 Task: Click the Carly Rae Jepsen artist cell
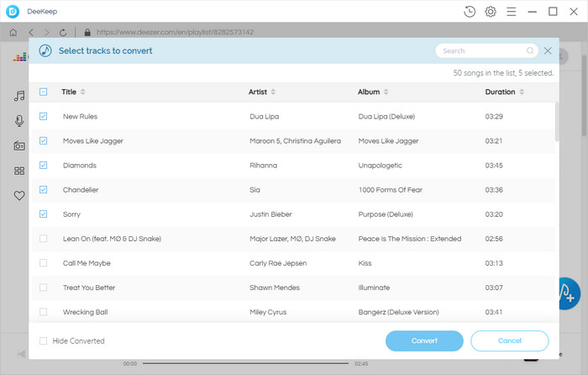click(x=278, y=263)
